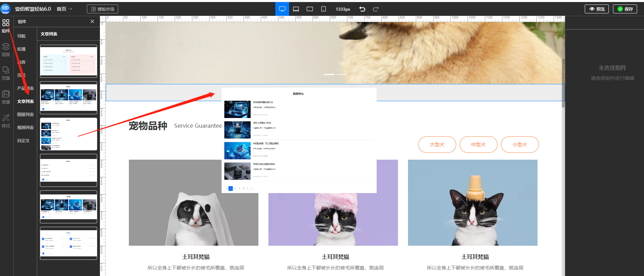The width and height of the screenshot is (644, 276).
Task: Undo the last action
Action: (362, 9)
